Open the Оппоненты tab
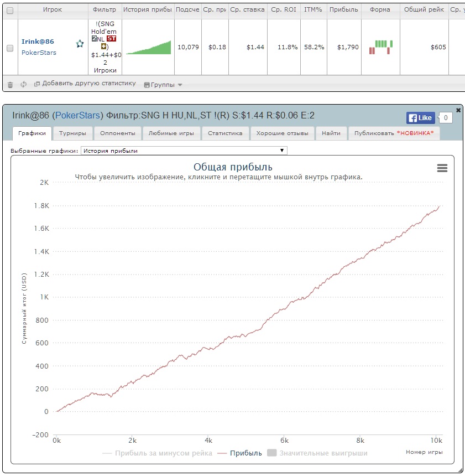This screenshot has height=476, width=465. (x=118, y=133)
